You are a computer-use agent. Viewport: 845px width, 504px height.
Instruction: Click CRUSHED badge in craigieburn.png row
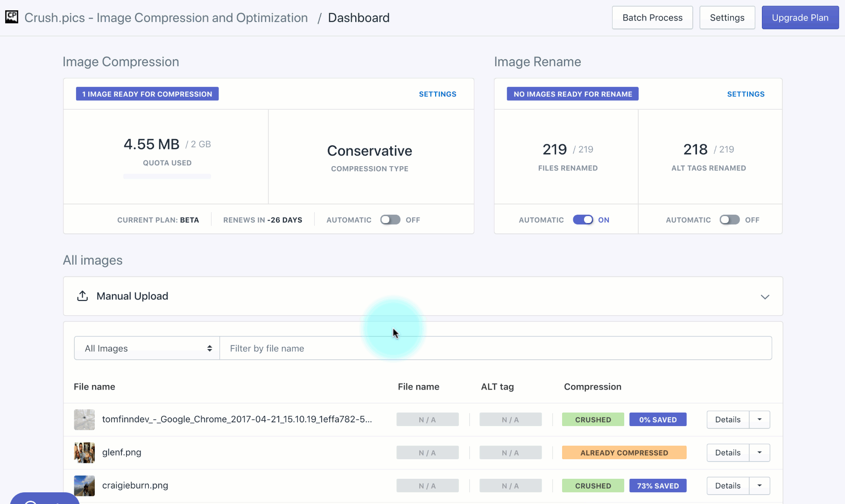click(x=593, y=486)
